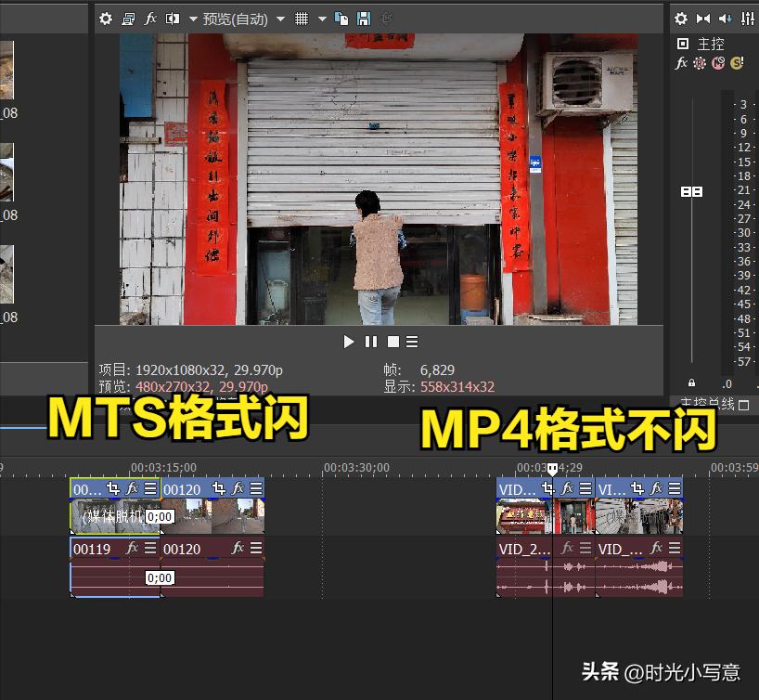Open the grid overlay dropdown arrow
759x700 pixels.
coord(321,19)
